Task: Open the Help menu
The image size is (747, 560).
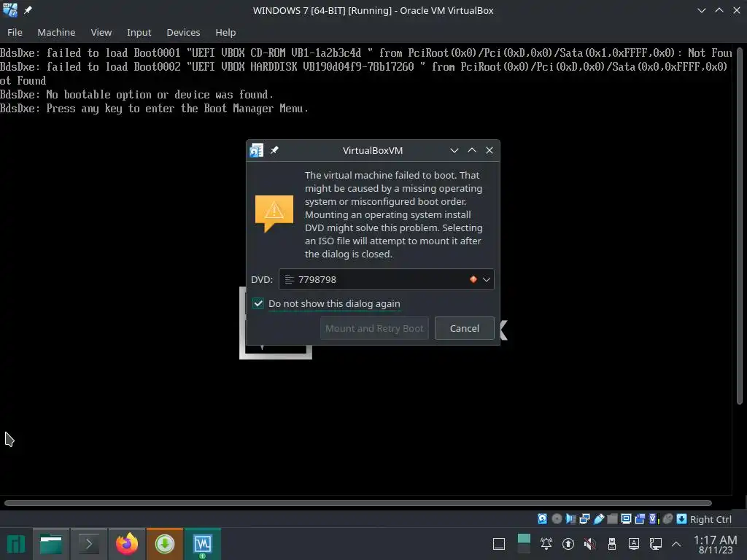Action: tap(225, 32)
